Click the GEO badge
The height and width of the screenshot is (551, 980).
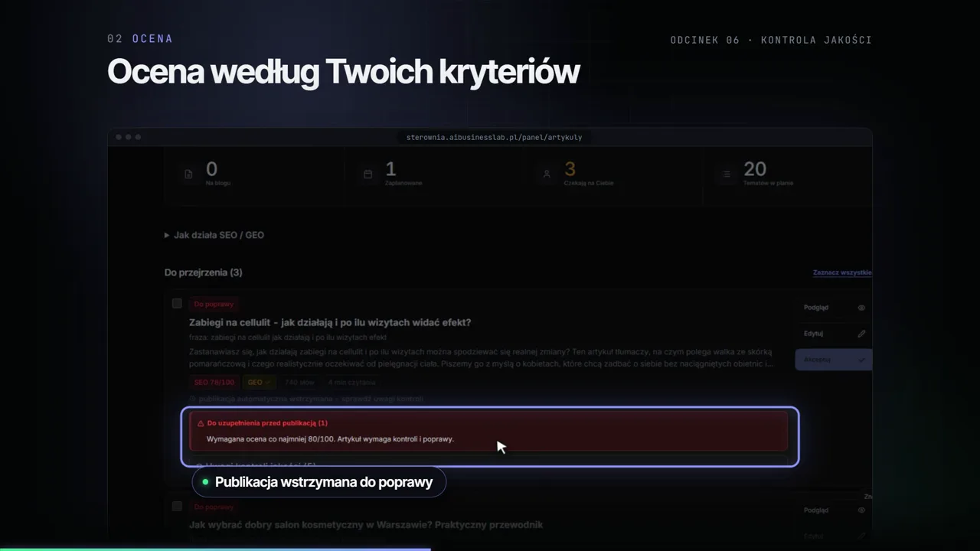coord(260,382)
